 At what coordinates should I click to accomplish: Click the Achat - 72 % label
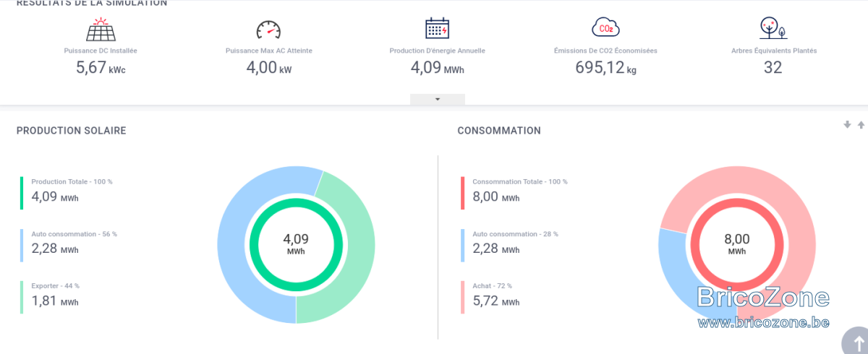tap(492, 286)
